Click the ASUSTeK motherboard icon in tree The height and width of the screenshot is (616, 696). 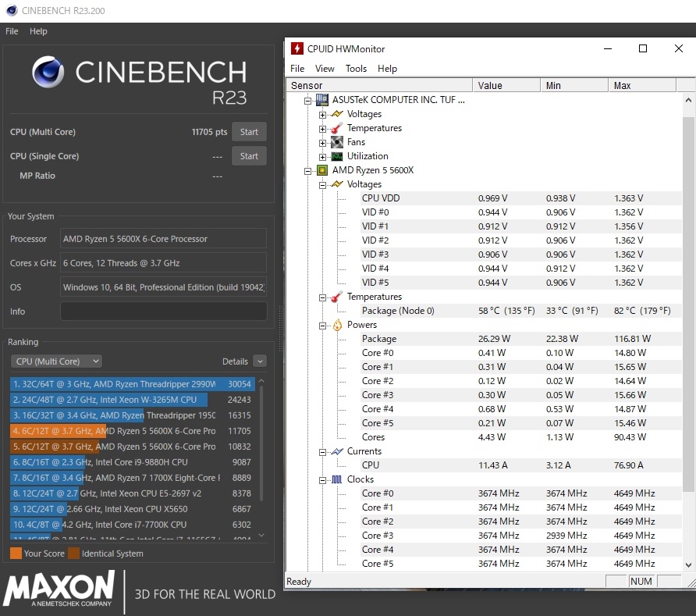point(322,100)
